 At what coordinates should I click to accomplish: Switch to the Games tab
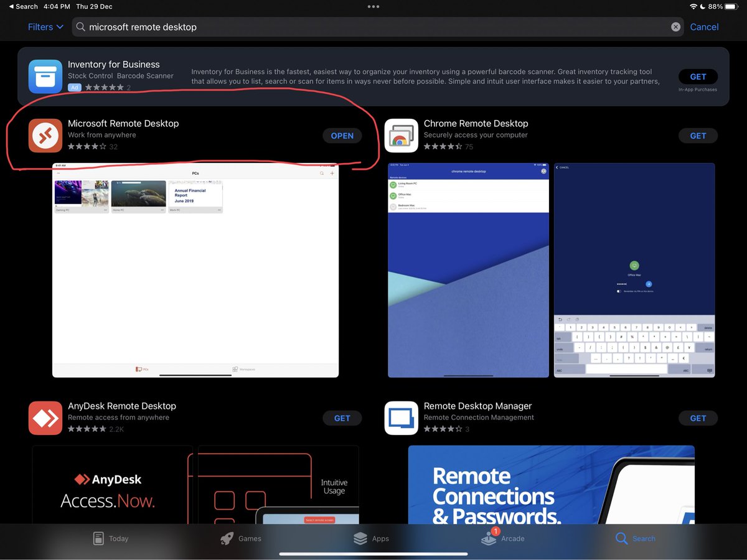241,538
